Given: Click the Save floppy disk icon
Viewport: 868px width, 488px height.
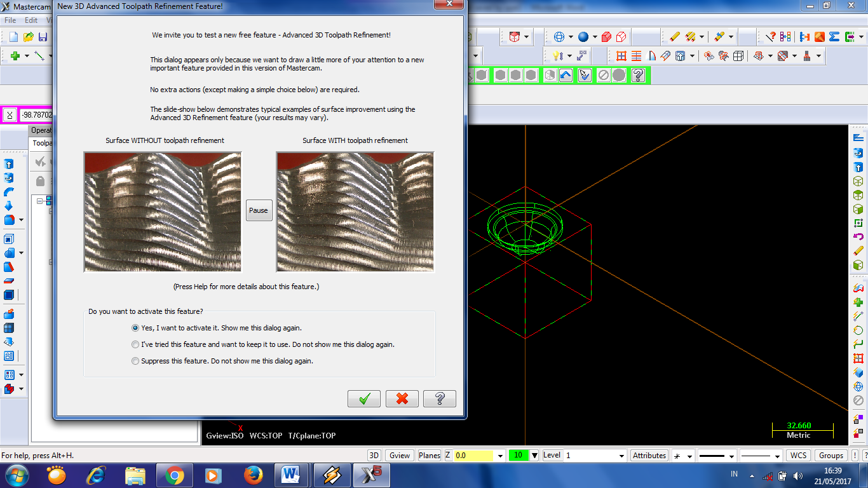Looking at the screenshot, I should tap(43, 37).
